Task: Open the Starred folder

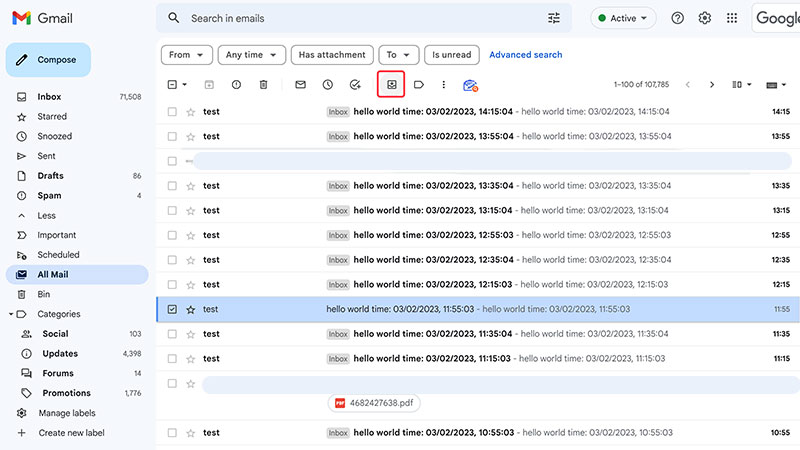Action: point(77,117)
